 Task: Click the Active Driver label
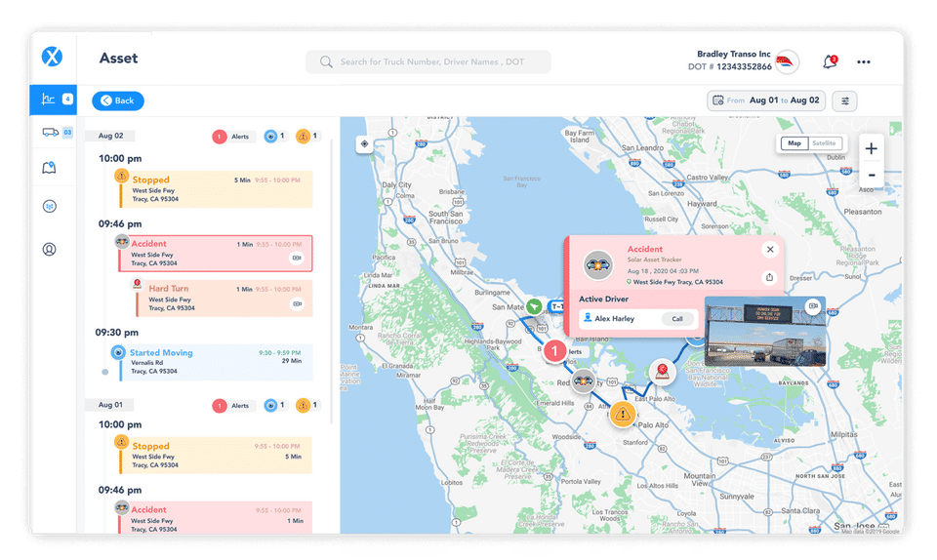point(603,300)
